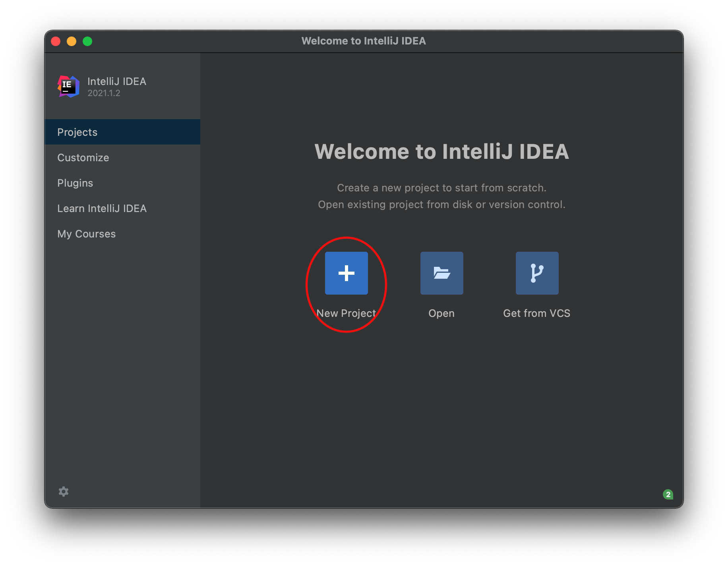This screenshot has height=567, width=728.
Task: Switch to the Projects section
Action: (x=77, y=132)
